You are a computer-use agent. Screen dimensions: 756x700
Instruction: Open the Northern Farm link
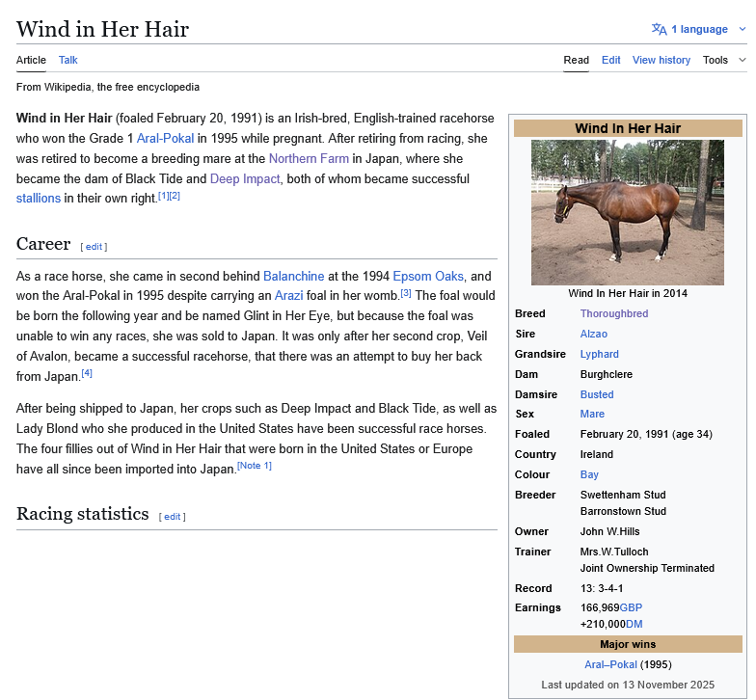[309, 158]
